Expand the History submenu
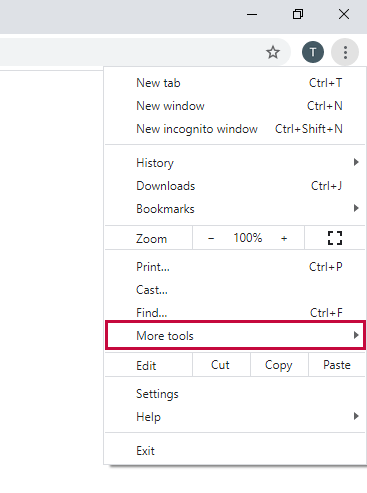 [235, 163]
